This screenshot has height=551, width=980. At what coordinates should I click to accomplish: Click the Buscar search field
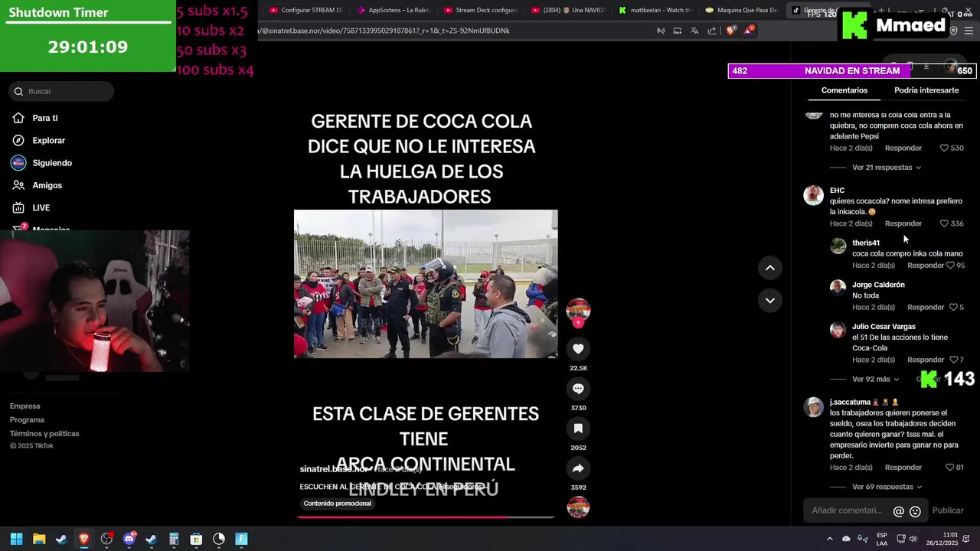coord(61,91)
